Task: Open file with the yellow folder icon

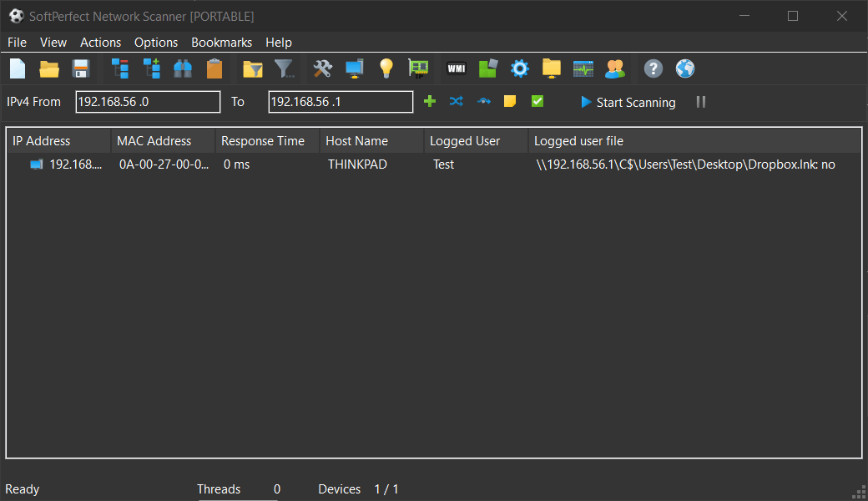Action: (x=49, y=68)
